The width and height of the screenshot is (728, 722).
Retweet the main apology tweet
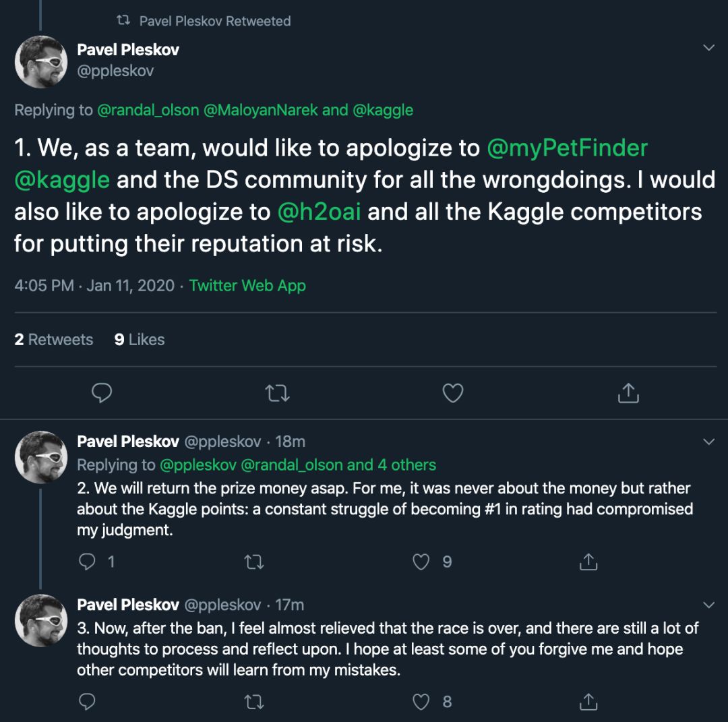click(x=277, y=392)
